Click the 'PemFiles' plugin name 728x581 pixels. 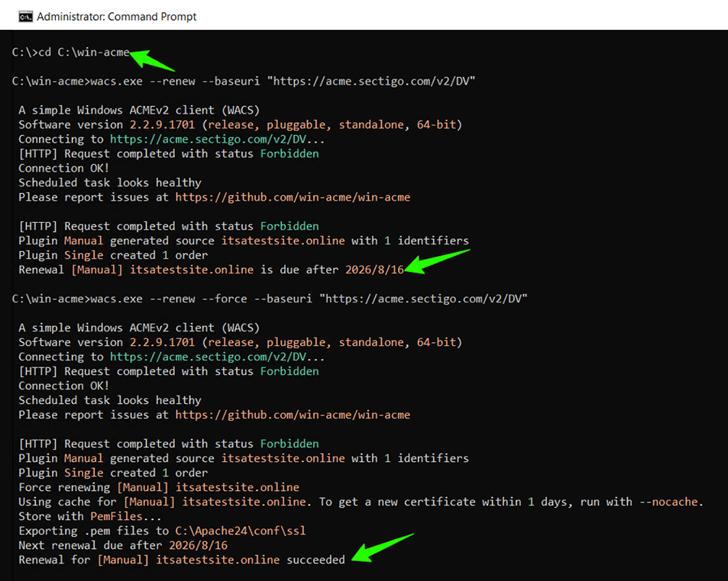pyautogui.click(x=116, y=517)
